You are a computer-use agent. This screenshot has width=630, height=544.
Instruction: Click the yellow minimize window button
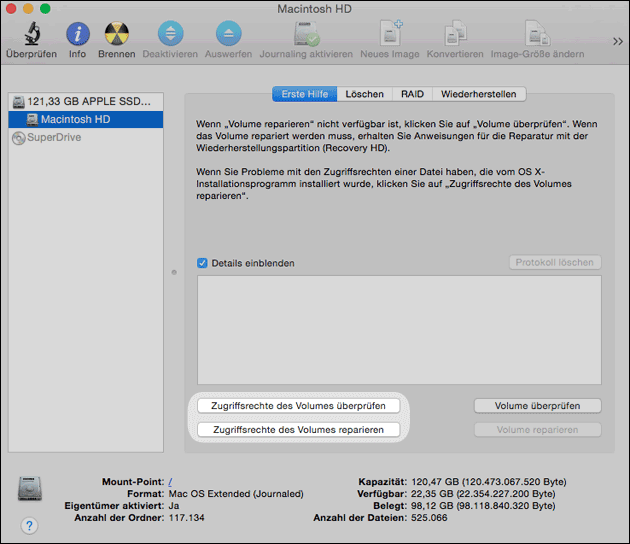pyautogui.click(x=28, y=8)
